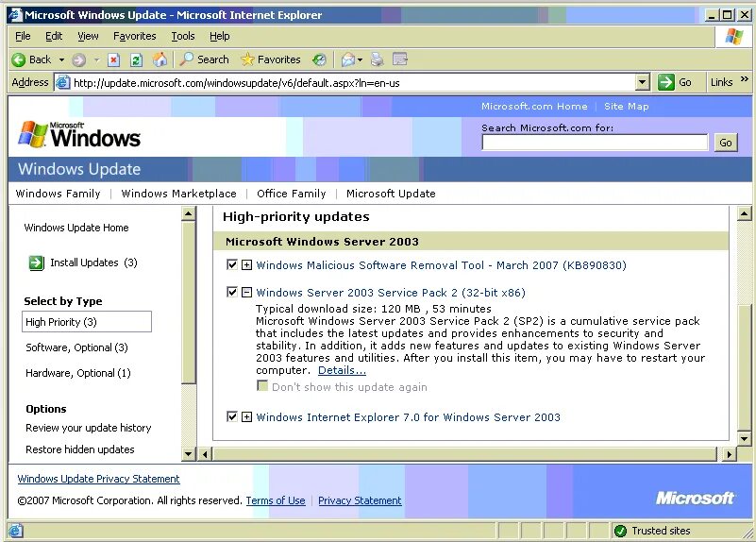Click the sidebar scroll down arrow
Viewport: 756px width, 542px height.
(189, 454)
